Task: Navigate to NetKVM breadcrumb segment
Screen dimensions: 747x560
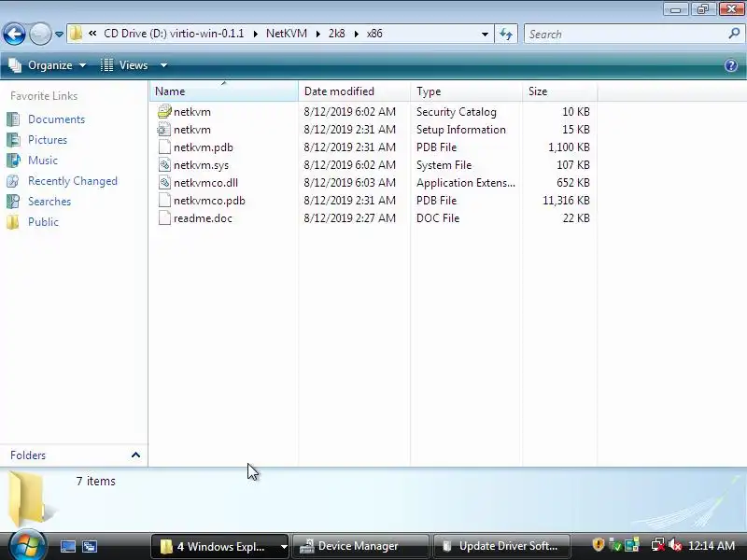Action: (287, 34)
